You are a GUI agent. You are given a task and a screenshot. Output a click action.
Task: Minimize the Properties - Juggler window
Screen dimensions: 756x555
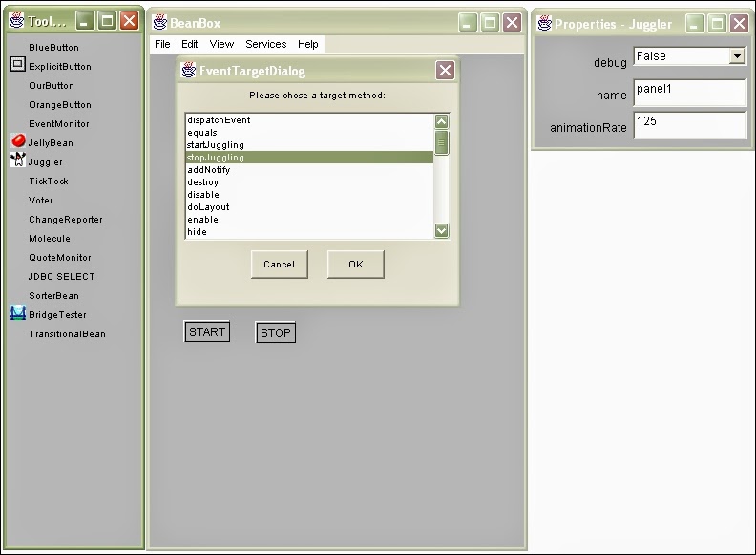click(x=694, y=23)
